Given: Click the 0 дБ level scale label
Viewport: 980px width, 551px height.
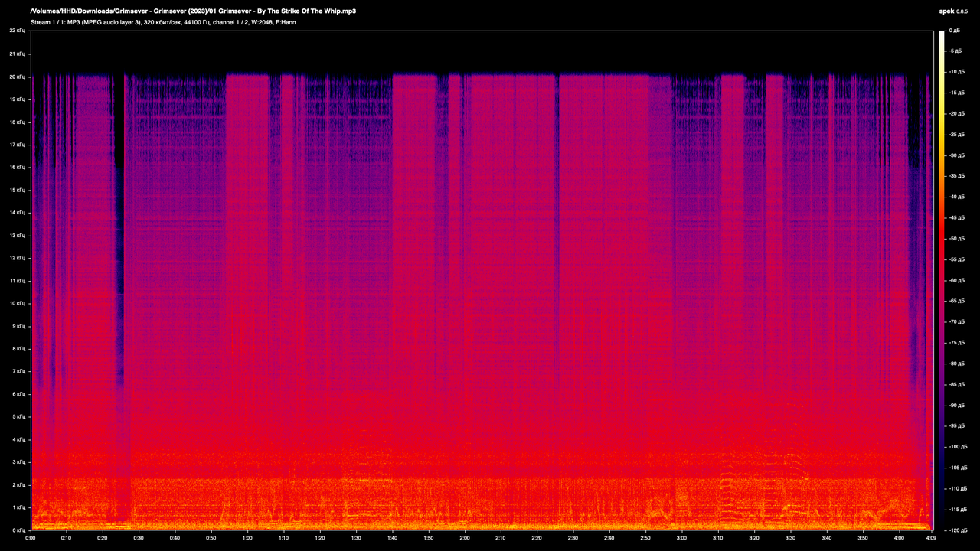Looking at the screenshot, I should (955, 31).
